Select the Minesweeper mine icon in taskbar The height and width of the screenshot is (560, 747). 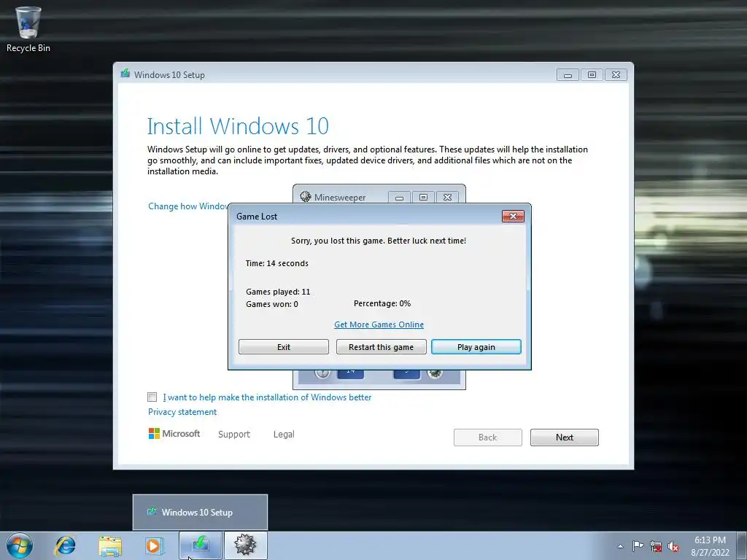point(245,545)
